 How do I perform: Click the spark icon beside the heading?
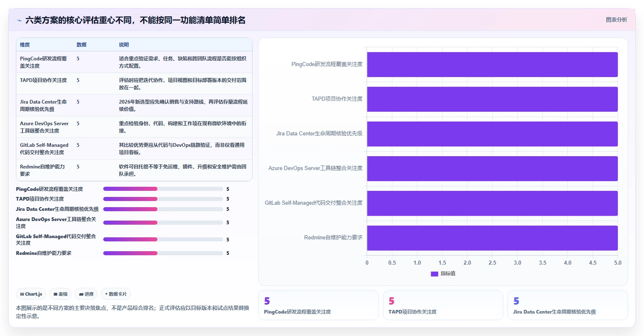19,20
